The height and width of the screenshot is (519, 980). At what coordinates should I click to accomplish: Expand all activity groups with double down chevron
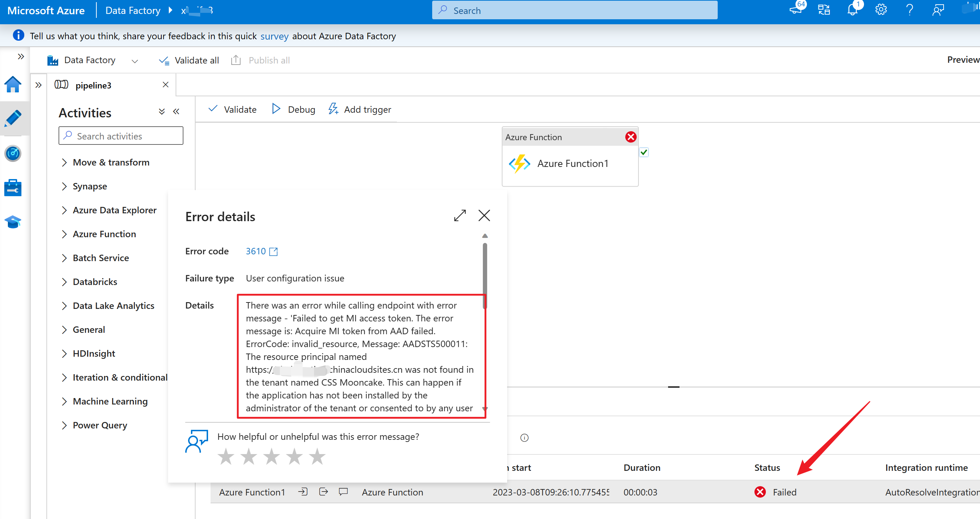162,111
